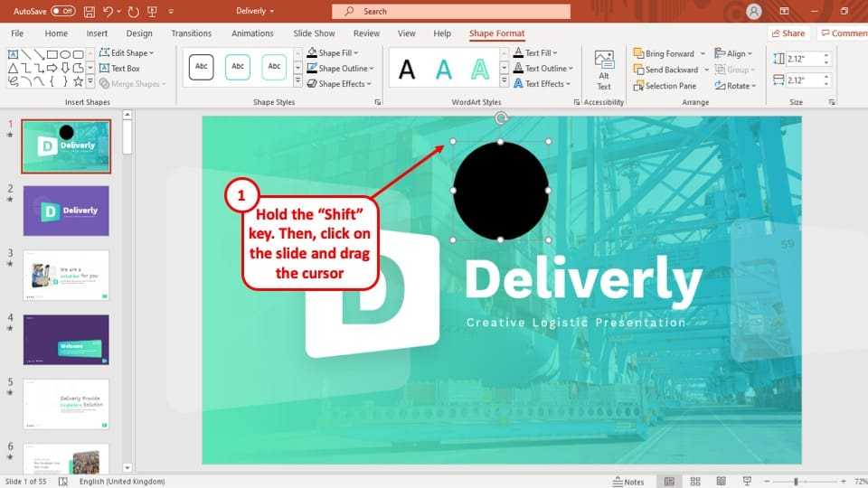The height and width of the screenshot is (488, 868).
Task: Open the Rotate dropdown menu
Action: (x=734, y=86)
